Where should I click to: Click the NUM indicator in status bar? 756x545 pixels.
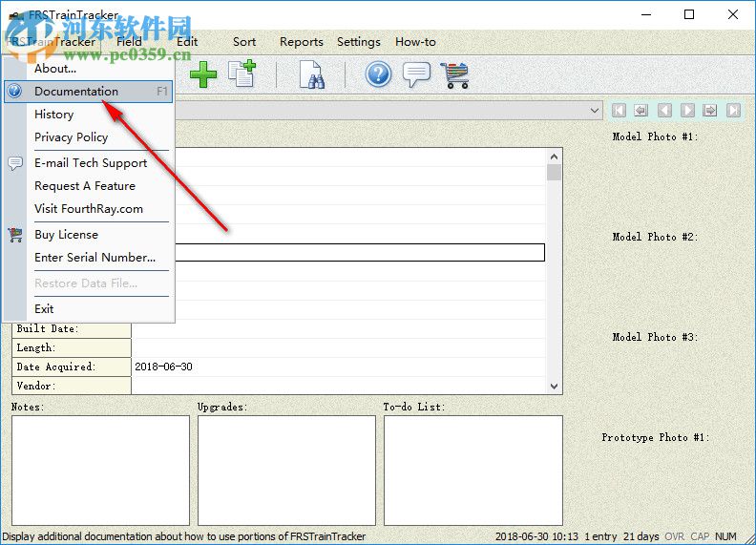(725, 536)
